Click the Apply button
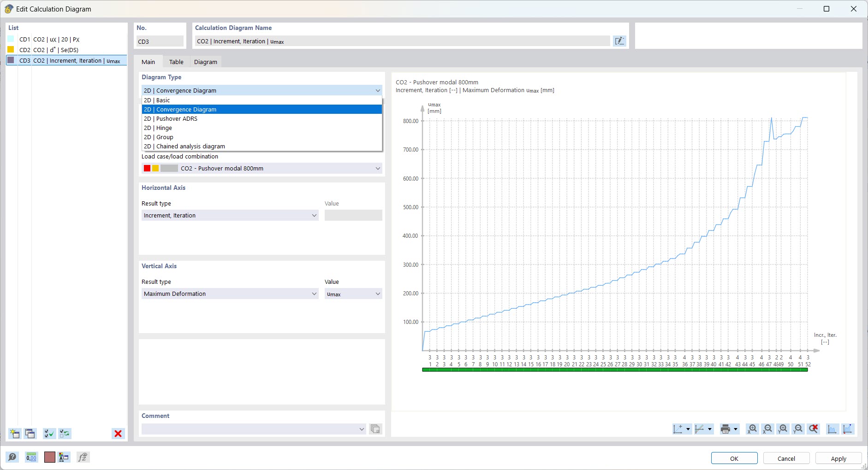This screenshot has height=470, width=868. (x=838, y=458)
